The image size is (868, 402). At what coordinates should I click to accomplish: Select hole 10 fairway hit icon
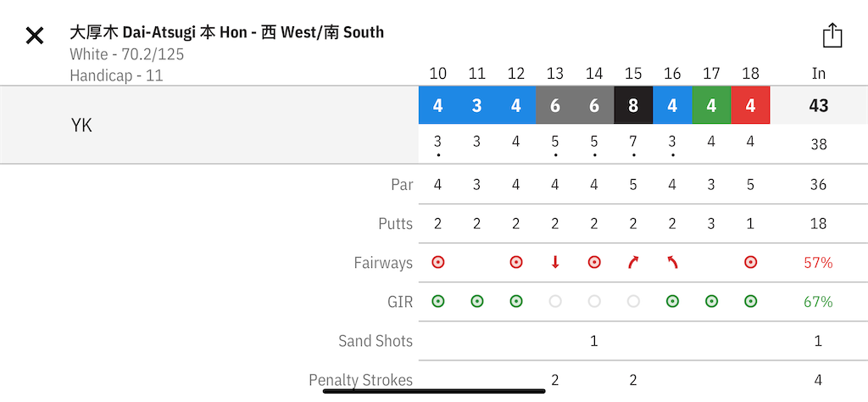coord(438,262)
